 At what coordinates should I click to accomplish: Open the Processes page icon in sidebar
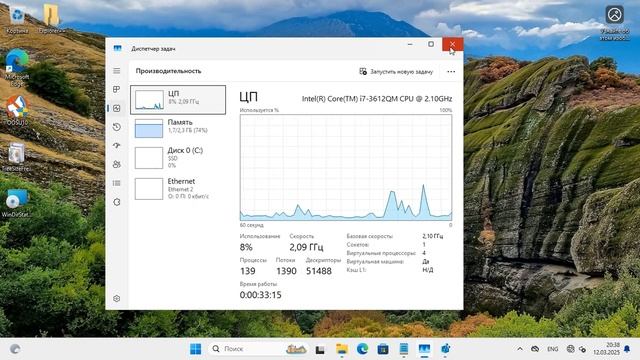(117, 89)
